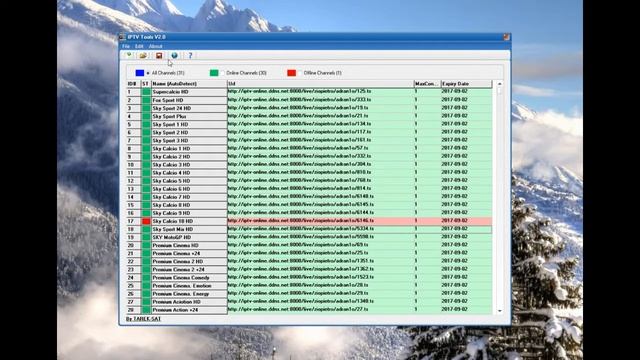This screenshot has width=640, height=360.
Task: Open the File menu
Action: click(x=126, y=46)
